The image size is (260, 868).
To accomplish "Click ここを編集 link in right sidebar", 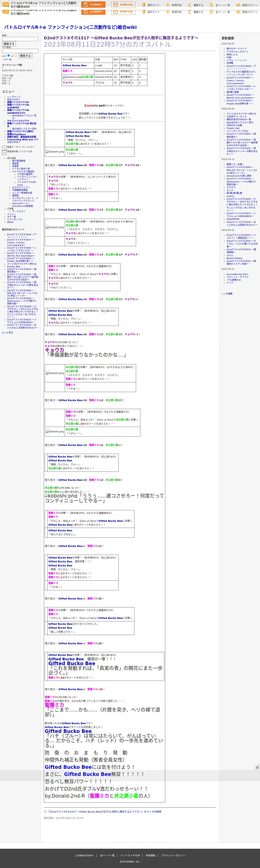I will (227, 293).
